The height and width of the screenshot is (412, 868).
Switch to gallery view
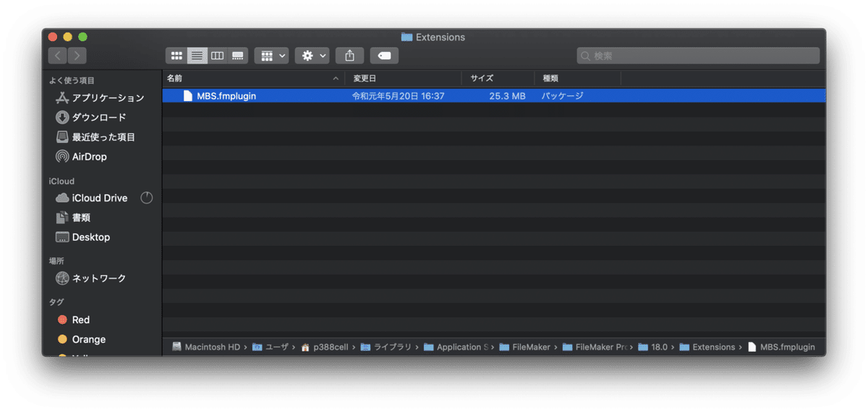(x=238, y=56)
